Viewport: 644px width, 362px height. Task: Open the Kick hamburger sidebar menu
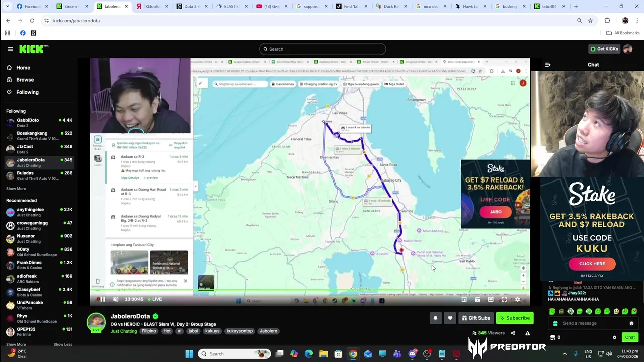click(x=10, y=49)
